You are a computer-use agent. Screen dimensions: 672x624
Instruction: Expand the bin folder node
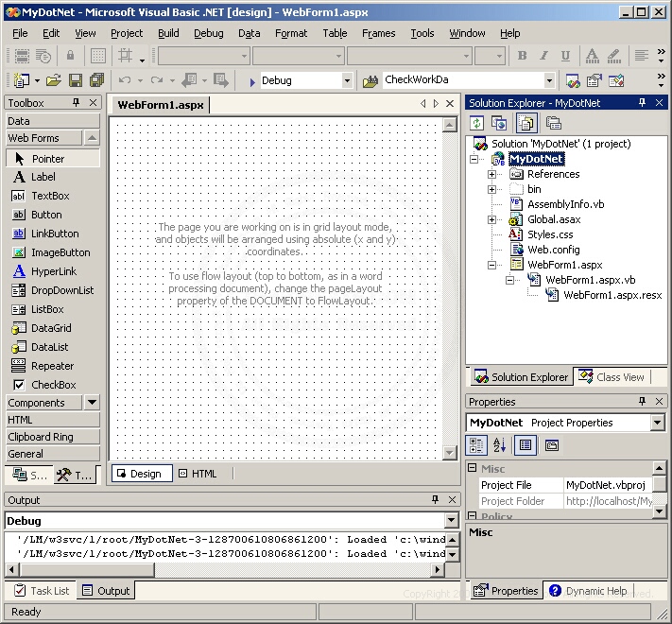pos(491,189)
